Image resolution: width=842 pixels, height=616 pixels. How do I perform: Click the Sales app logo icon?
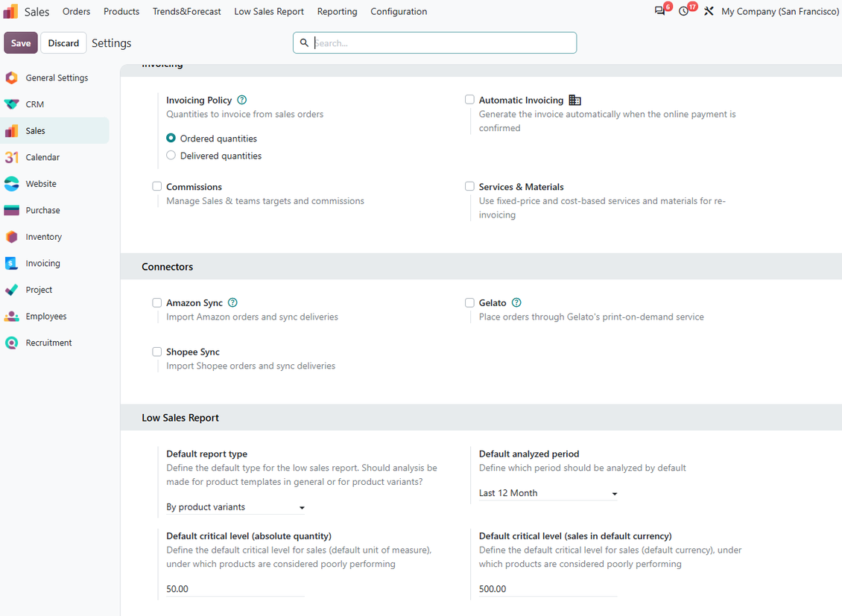(10, 11)
